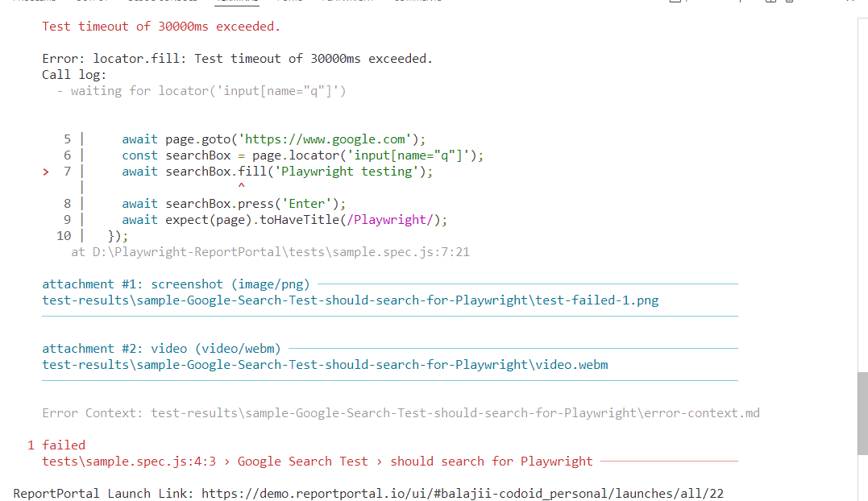
Task: Click the 'attachment #2: video (video/webm)' heading
Action: click(161, 349)
